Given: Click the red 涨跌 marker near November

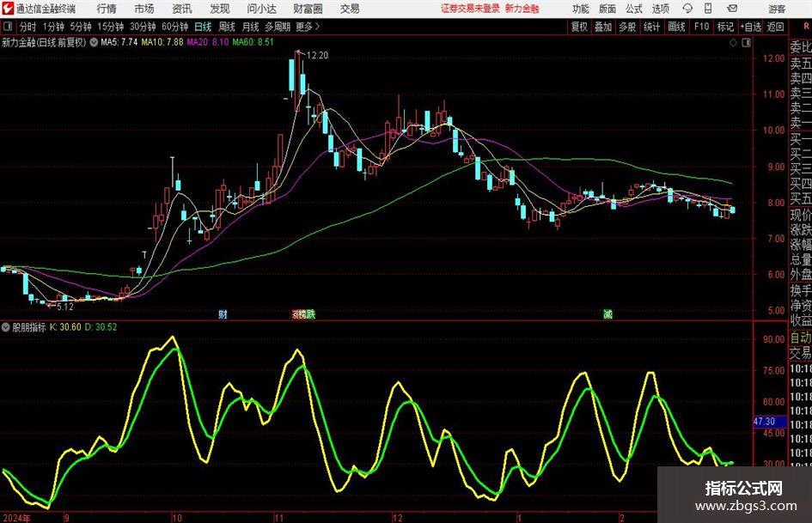Looking at the screenshot, I should pyautogui.click(x=303, y=313).
